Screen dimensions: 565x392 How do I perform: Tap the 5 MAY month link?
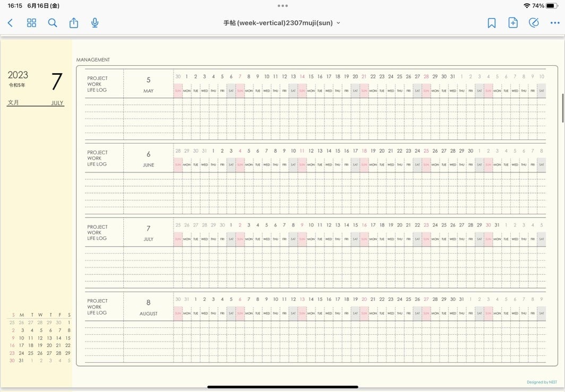coord(149,84)
